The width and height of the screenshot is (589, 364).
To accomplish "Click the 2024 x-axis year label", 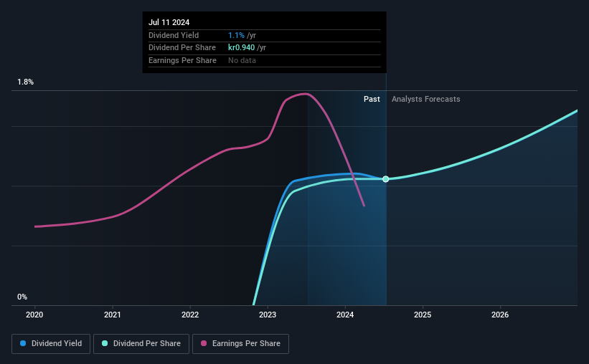I will tap(345, 315).
